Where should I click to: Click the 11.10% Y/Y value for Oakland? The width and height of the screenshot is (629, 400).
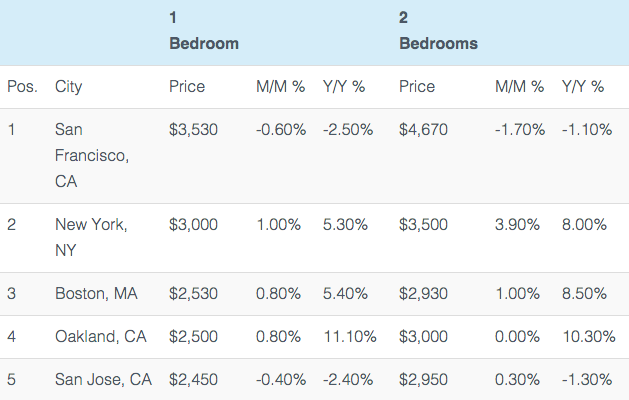click(x=349, y=337)
